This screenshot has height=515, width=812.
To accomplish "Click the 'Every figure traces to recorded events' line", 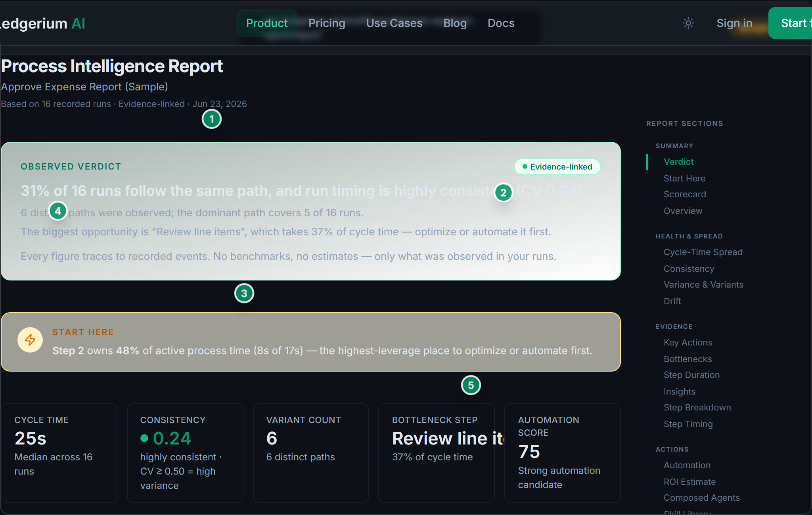I will [x=289, y=256].
